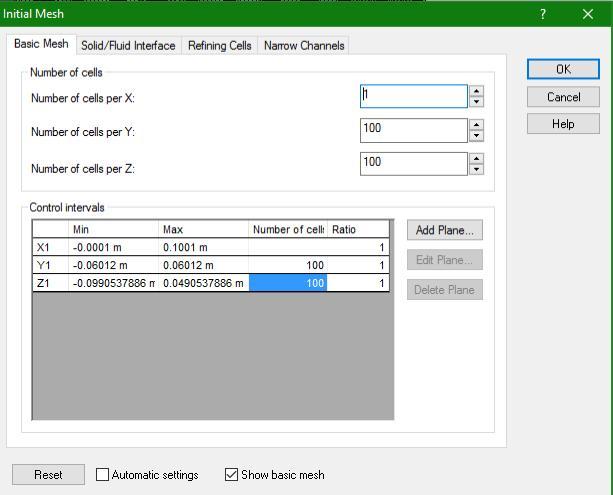Click the Ratio column header

coord(358,229)
